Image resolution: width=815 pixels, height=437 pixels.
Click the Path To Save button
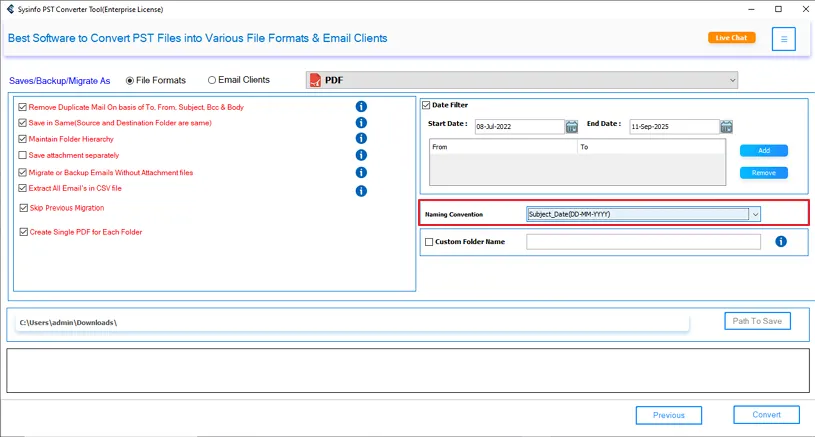(757, 321)
